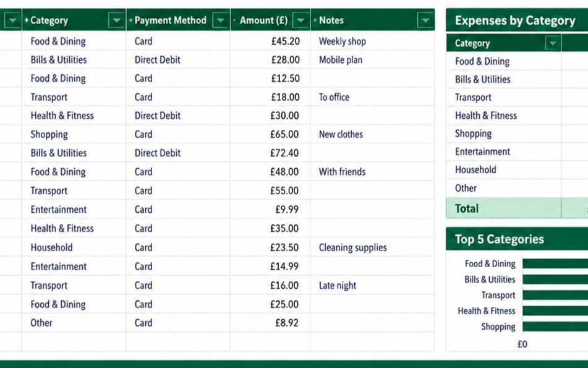Select the Late night notes cell
Viewport: 588px width, 368px height.
click(x=372, y=286)
